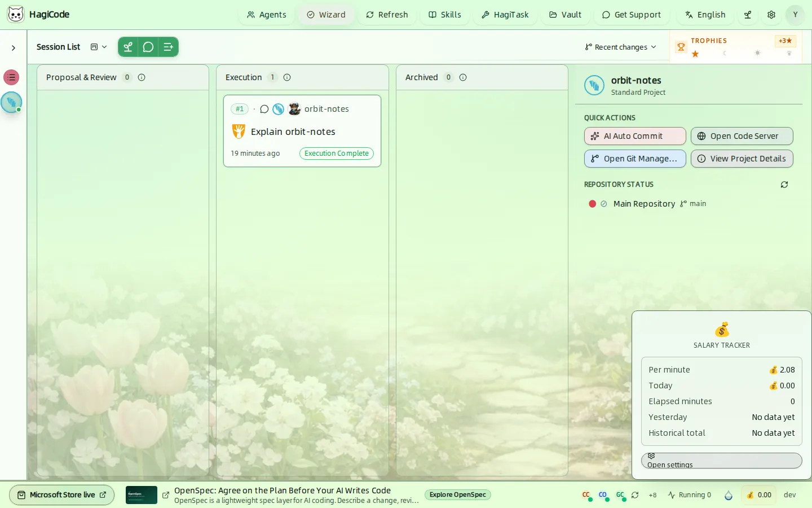Open the red list icon in left sidebar
This screenshot has height=508, width=812.
coord(11,77)
